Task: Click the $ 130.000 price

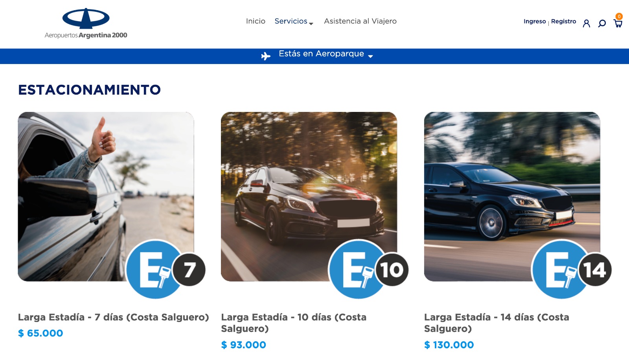Action: pos(449,345)
